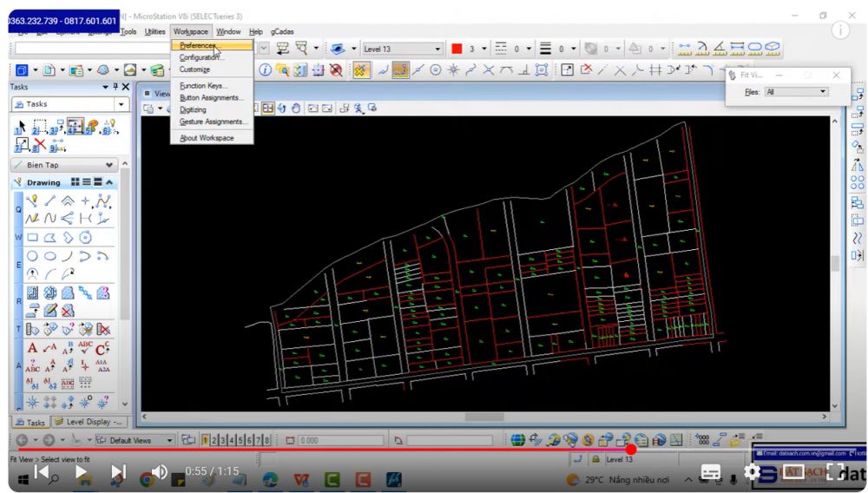Open the red active color swatch
868x493 pixels.
pyautogui.click(x=457, y=49)
